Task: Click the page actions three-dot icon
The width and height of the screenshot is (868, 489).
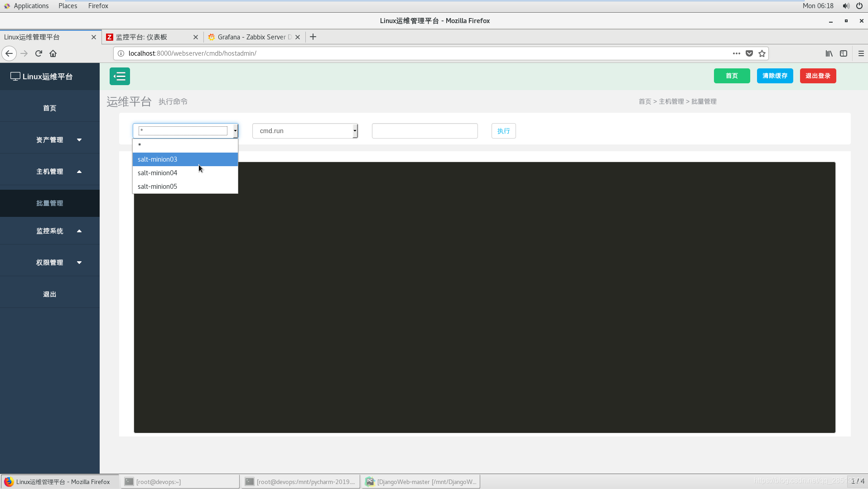Action: point(736,53)
